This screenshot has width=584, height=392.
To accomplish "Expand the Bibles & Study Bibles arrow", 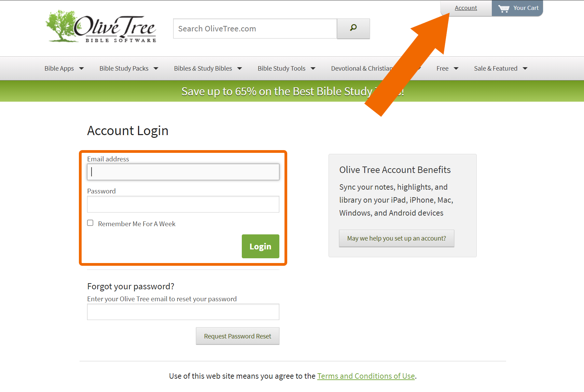I will [240, 69].
